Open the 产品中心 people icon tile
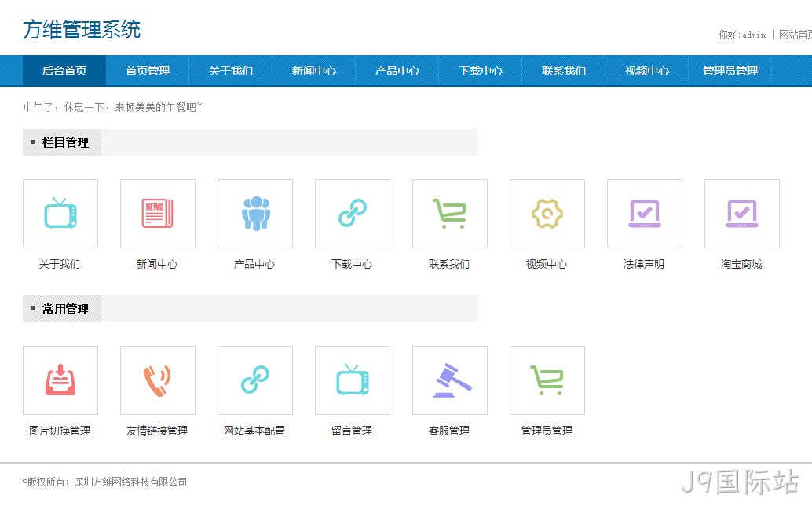Screen dimensions: 812x506 point(254,214)
